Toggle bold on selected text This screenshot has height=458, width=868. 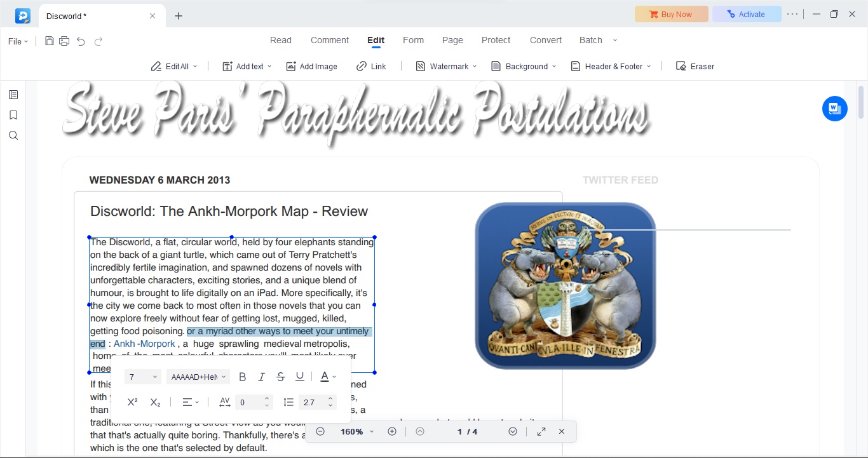point(242,377)
